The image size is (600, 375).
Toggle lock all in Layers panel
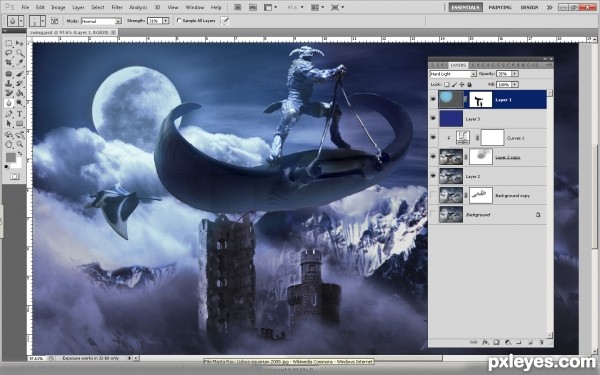(x=470, y=84)
